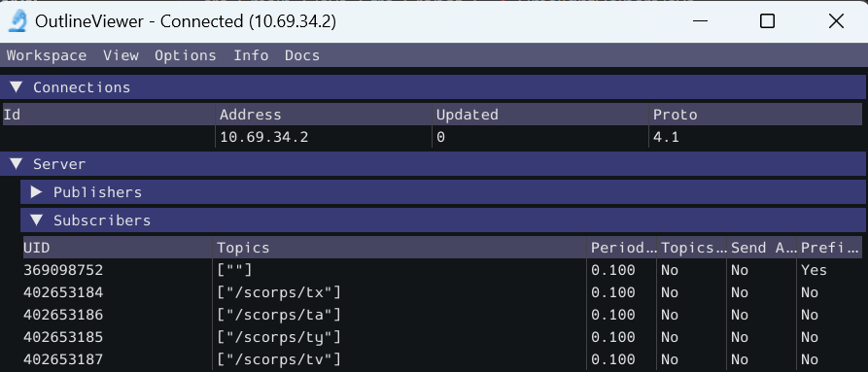Click the 10.69.34.2 connection address cell
This screenshot has height=372, width=868.
tap(264, 137)
